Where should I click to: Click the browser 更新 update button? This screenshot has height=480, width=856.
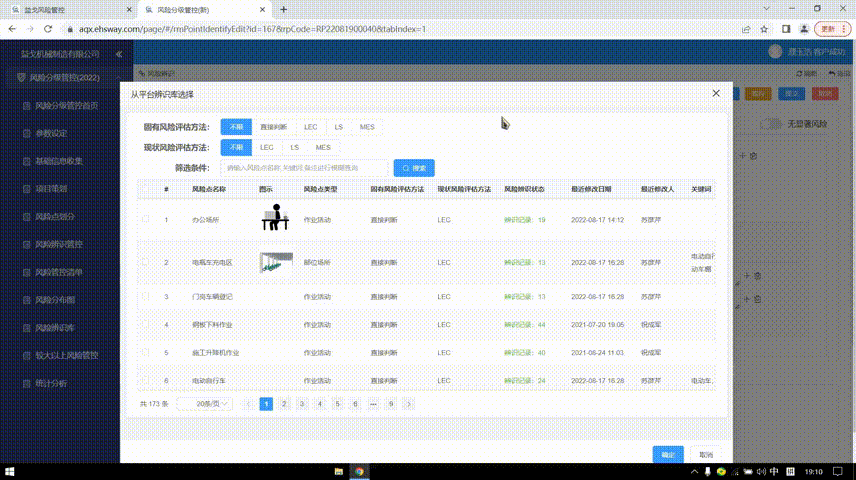click(833, 29)
